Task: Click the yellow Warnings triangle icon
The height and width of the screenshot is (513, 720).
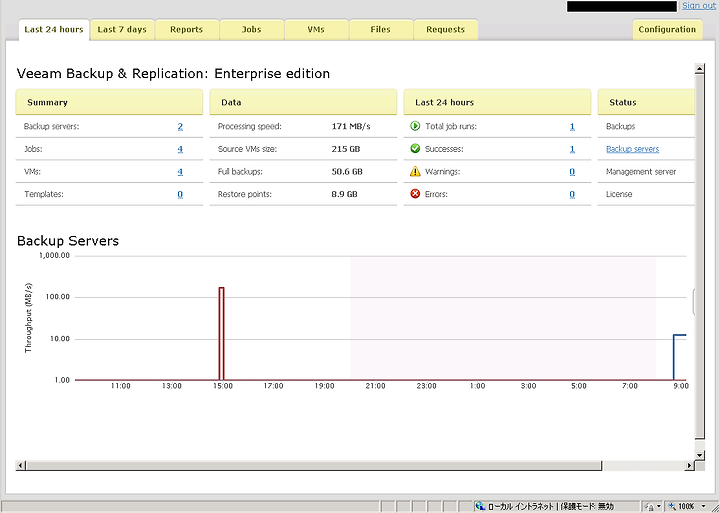Action: [415, 171]
